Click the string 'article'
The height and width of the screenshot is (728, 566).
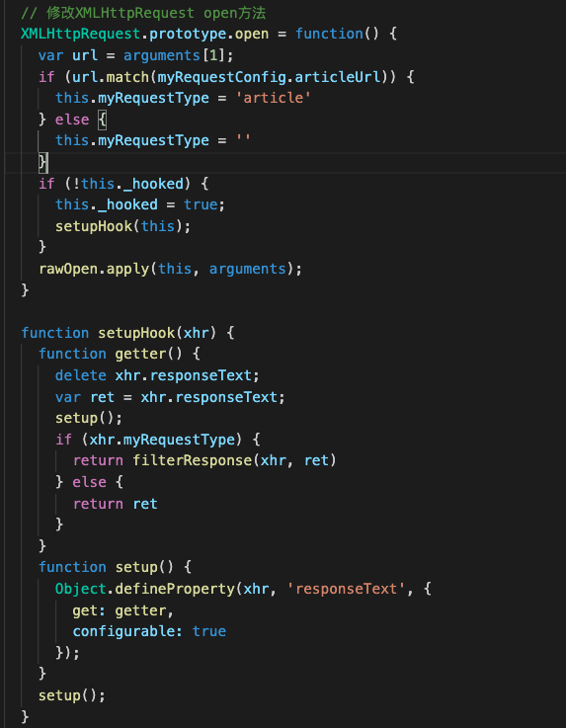(273, 98)
